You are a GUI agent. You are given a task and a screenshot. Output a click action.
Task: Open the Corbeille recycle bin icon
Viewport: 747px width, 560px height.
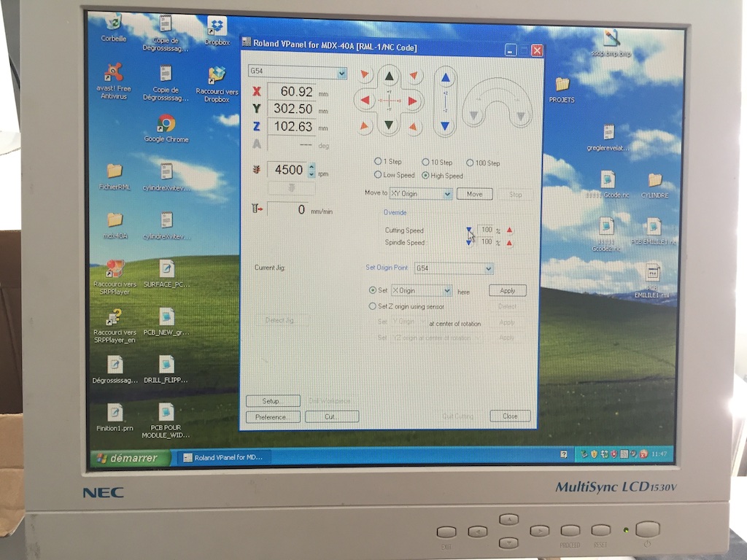click(x=114, y=28)
